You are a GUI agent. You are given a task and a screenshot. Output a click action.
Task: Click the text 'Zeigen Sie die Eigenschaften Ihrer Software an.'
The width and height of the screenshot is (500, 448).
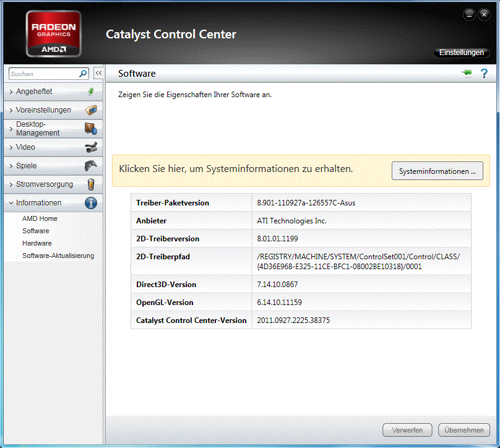pyautogui.click(x=195, y=95)
